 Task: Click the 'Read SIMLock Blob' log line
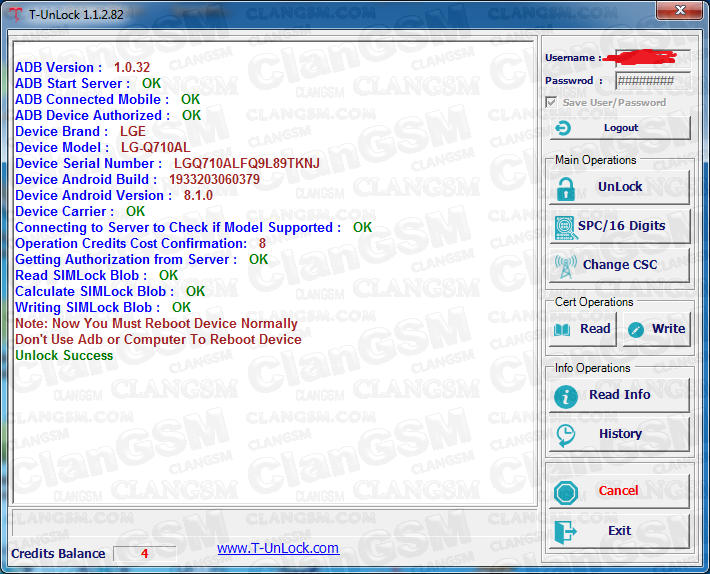tap(96, 275)
